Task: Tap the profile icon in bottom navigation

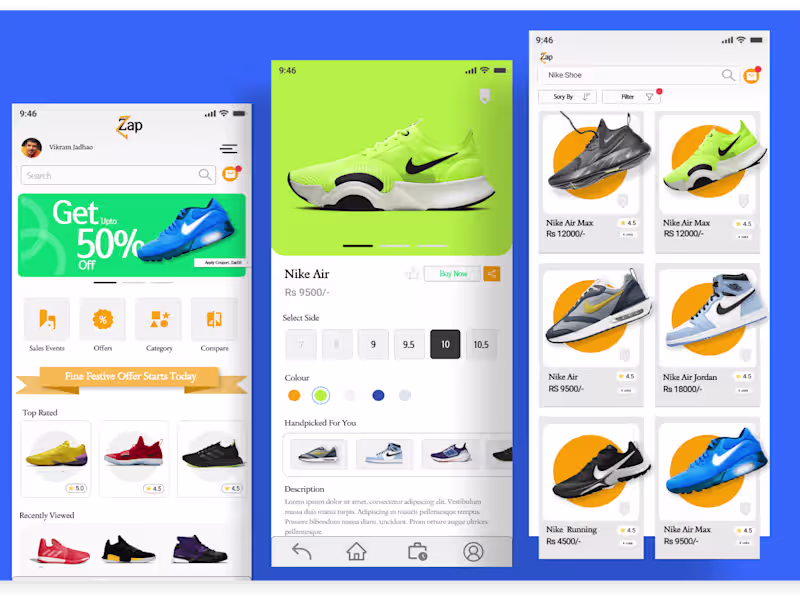Action: click(473, 552)
